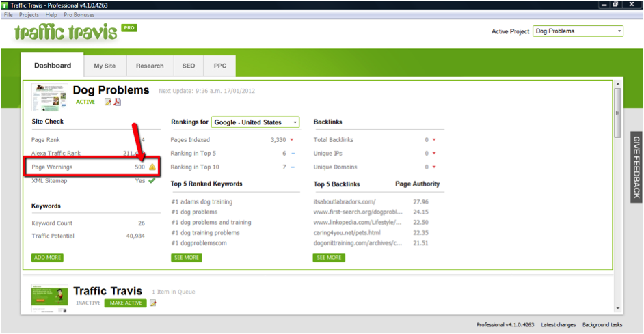
Task: Click keyword '#1 dog training problems'
Action: [205, 233]
